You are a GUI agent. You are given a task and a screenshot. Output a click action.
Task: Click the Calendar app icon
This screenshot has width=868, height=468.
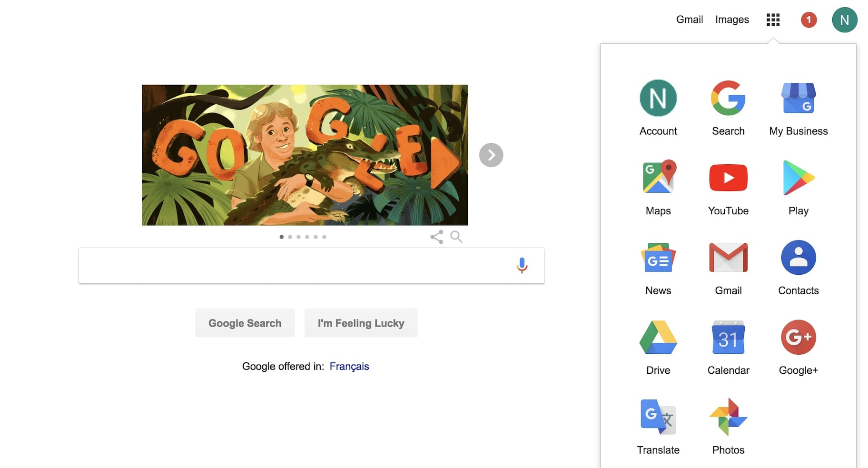pyautogui.click(x=728, y=338)
